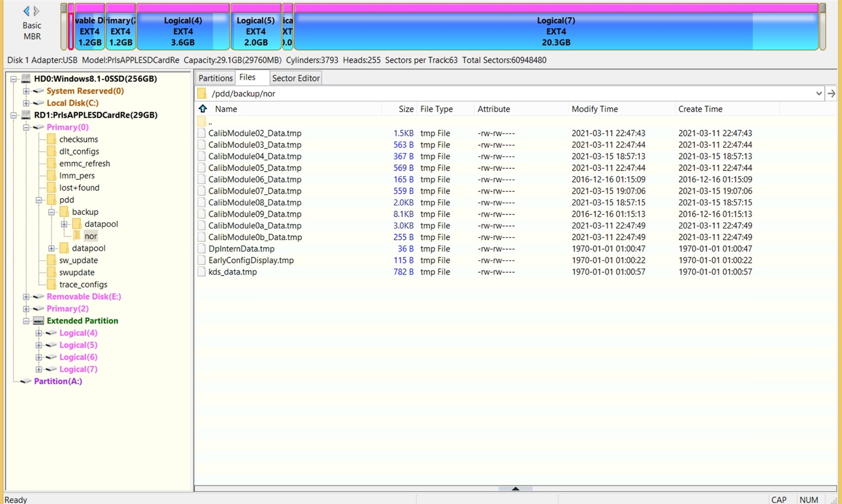Click the previous disk arrow icon
842x504 pixels.
tap(26, 11)
